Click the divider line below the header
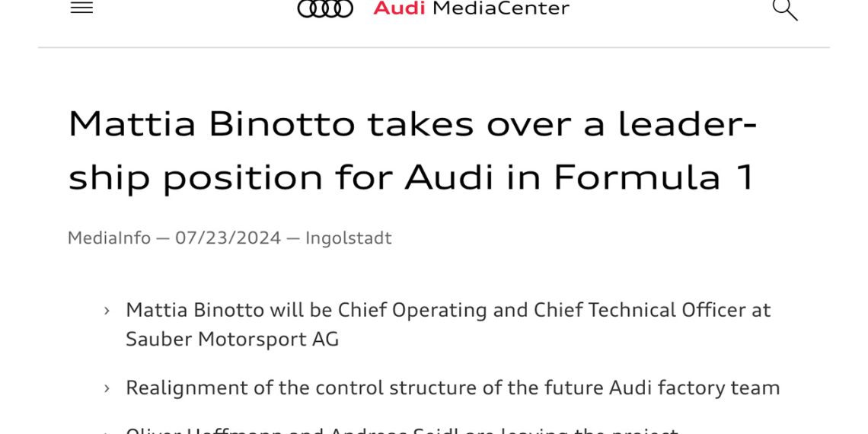 tap(434, 47)
